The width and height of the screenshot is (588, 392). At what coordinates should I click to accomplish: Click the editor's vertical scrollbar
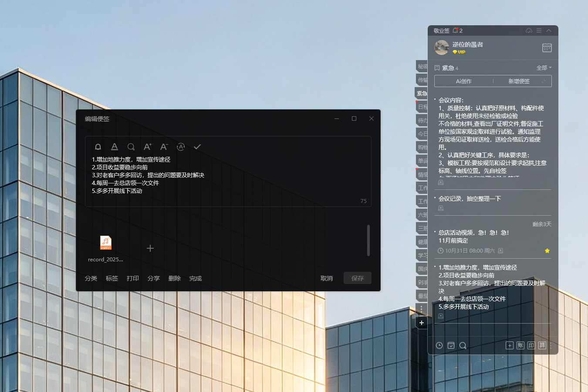[x=368, y=240]
